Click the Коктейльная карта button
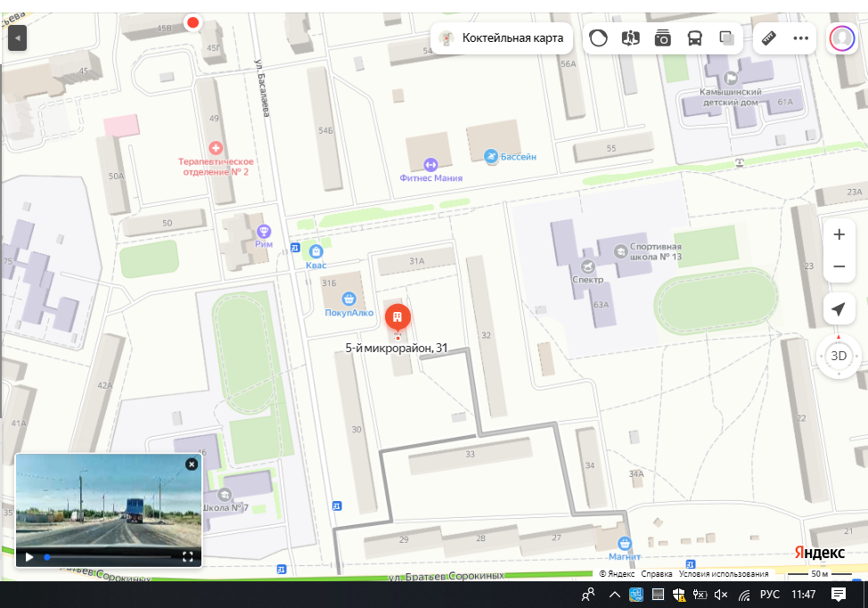Image resolution: width=868 pixels, height=608 pixels. [502, 38]
